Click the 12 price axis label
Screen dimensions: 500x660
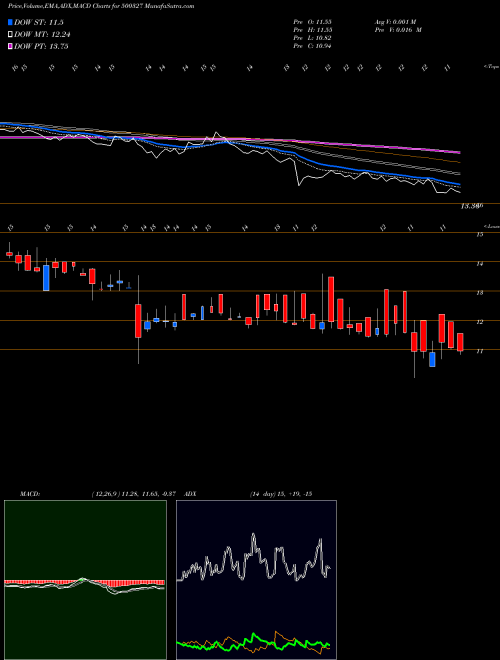click(479, 322)
